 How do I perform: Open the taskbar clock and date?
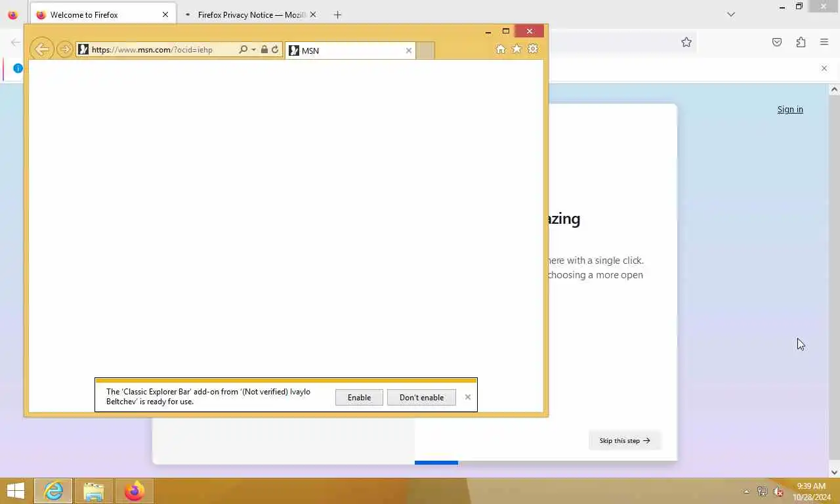[810, 492]
